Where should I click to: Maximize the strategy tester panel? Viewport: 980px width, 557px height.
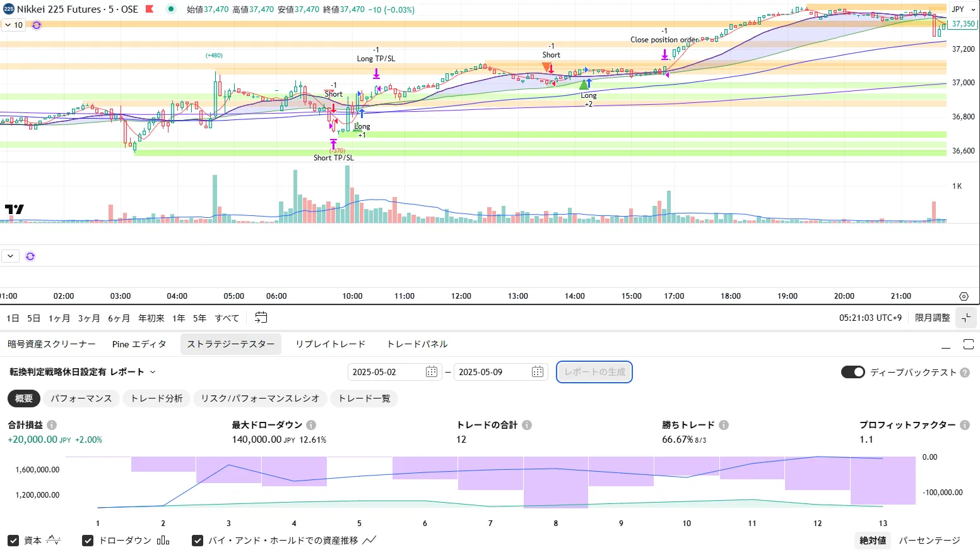click(969, 344)
